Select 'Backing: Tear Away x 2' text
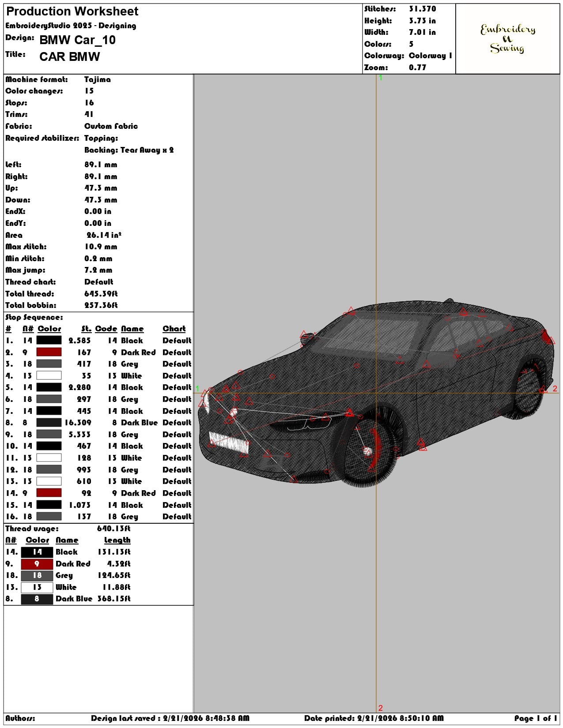 [x=129, y=150]
